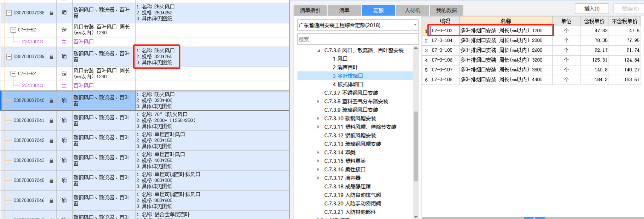Viewport: 644px width, 219px height.
Task: Select quota row C7-3-108
Action: point(531,80)
